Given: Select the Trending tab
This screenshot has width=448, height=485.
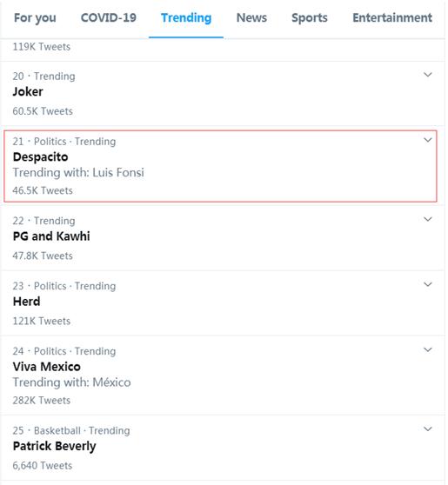Looking at the screenshot, I should (x=186, y=18).
